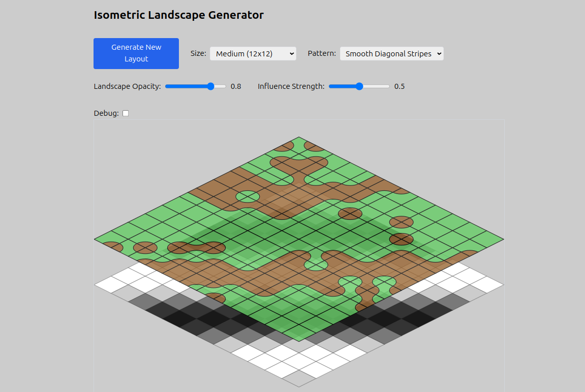The height and width of the screenshot is (392, 585).
Task: Click the Isometric Landscape Generator heading
Action: tap(179, 15)
